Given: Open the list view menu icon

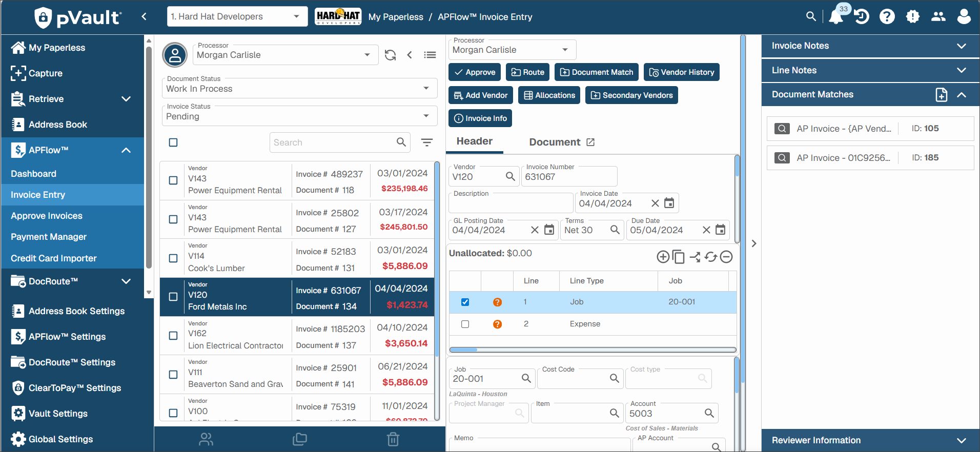Looking at the screenshot, I should tap(430, 55).
